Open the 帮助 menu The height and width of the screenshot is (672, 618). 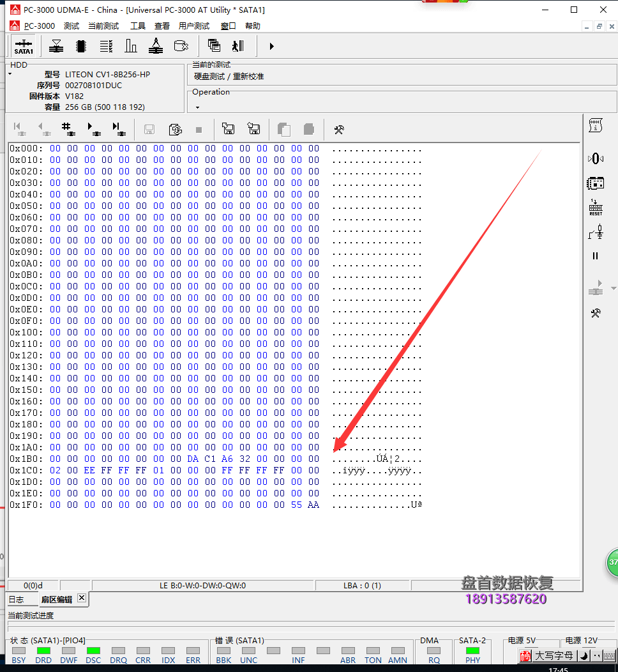[253, 26]
